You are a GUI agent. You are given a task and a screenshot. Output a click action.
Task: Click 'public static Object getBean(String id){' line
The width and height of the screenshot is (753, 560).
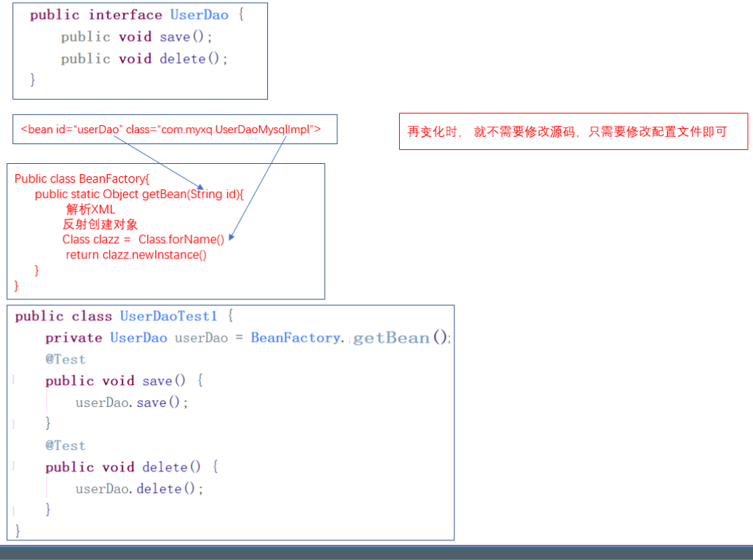click(139, 194)
